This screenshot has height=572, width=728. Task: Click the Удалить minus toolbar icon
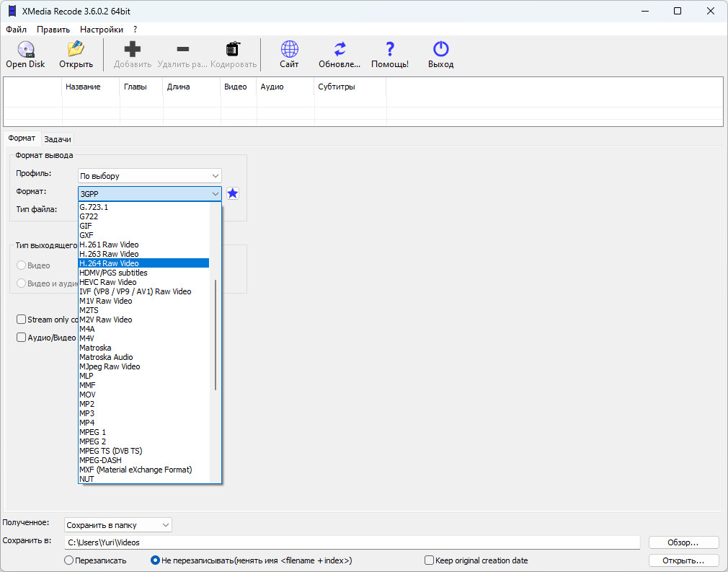coord(183,49)
